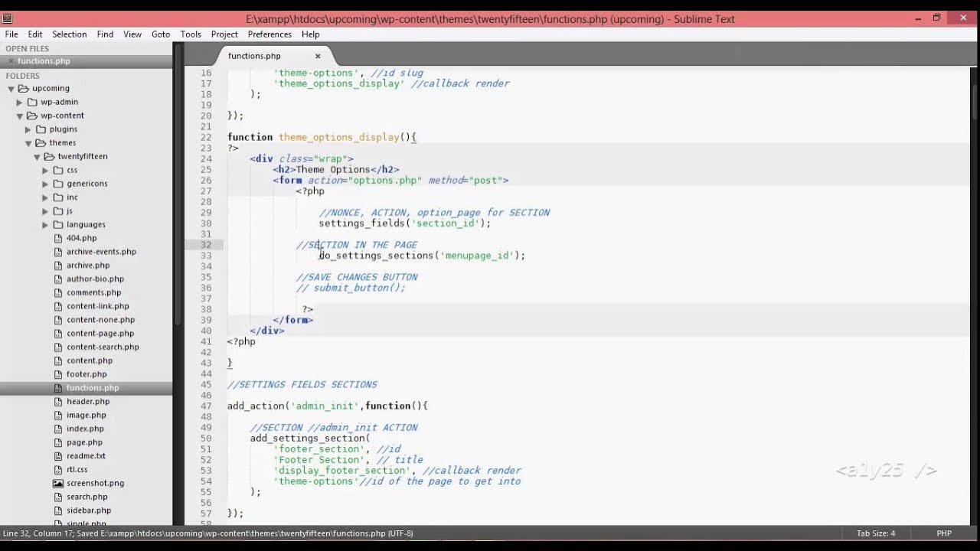Collapse the upcoming folder
The height and width of the screenshot is (551, 980).
click(x=11, y=89)
